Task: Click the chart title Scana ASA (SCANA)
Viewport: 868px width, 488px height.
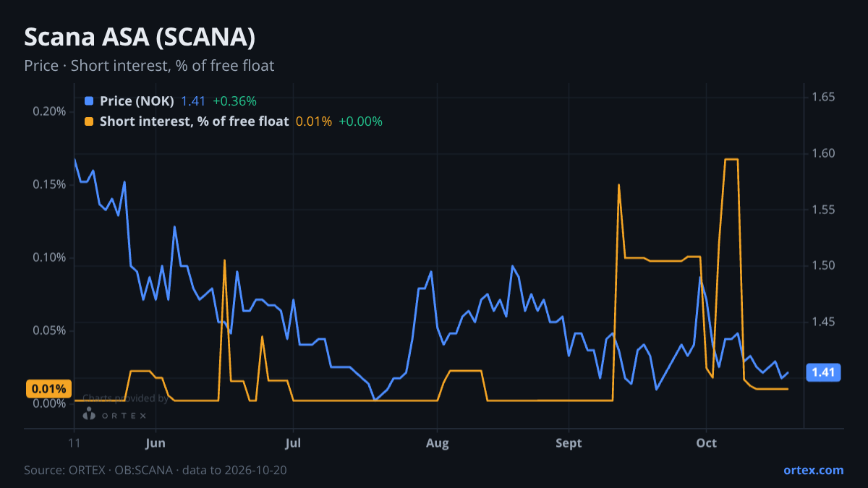Action: (x=140, y=37)
